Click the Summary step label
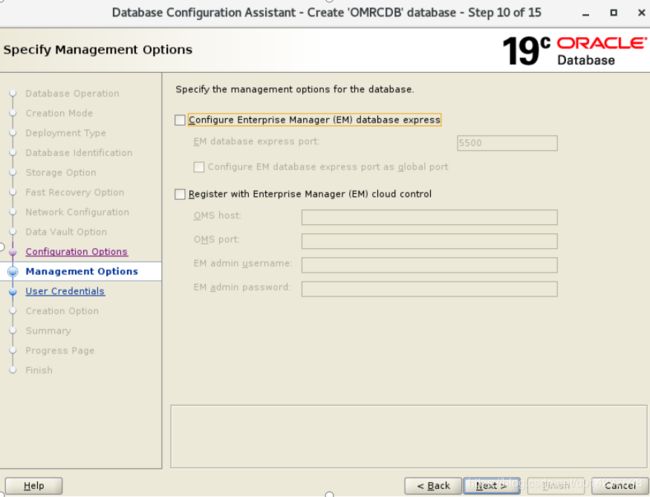This screenshot has width=650, height=497. point(48,331)
